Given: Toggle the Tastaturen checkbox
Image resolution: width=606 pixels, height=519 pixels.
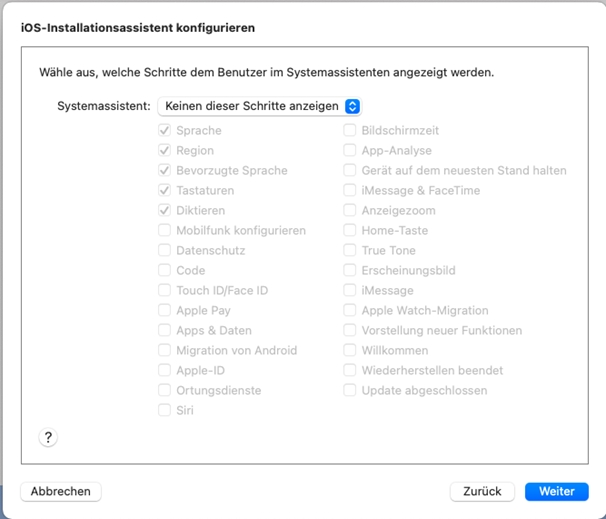Looking at the screenshot, I should (x=164, y=191).
